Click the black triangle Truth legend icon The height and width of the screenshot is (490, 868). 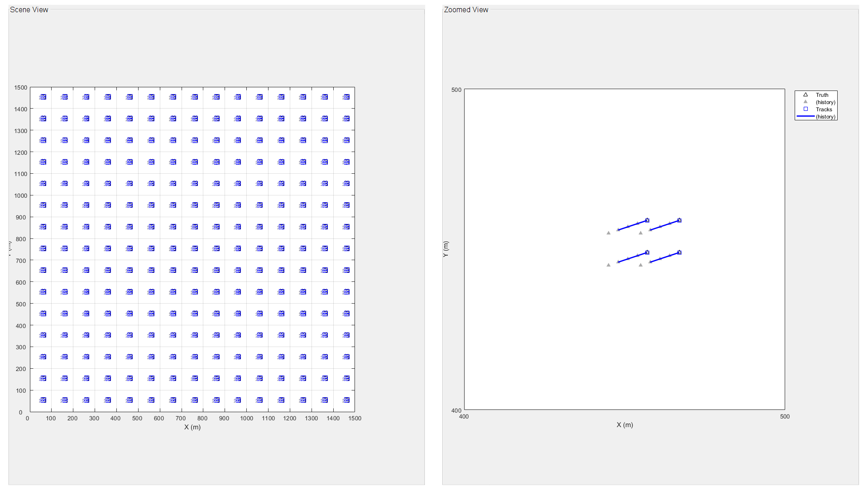[806, 95]
